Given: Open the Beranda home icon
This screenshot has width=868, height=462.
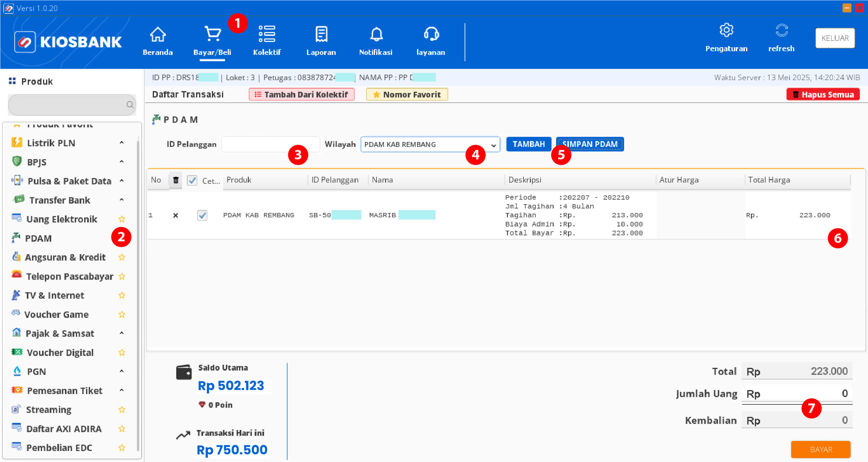Looking at the screenshot, I should [158, 34].
